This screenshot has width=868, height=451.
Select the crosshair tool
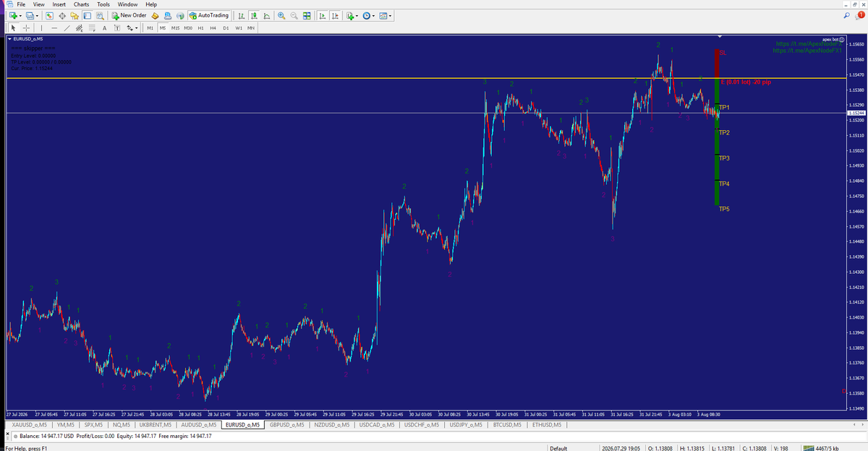pyautogui.click(x=26, y=28)
